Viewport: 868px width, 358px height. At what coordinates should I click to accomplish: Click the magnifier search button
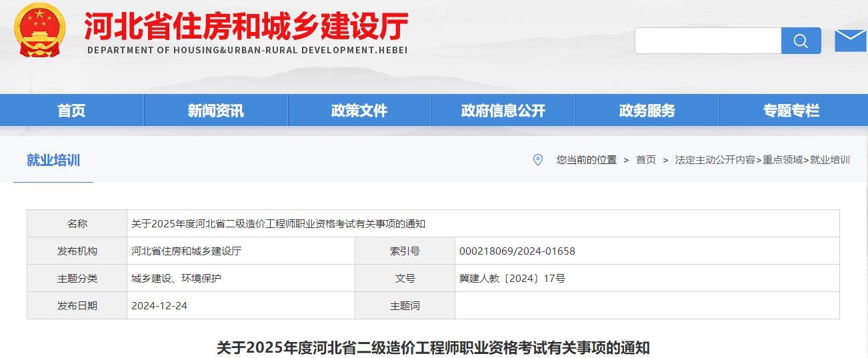click(801, 41)
